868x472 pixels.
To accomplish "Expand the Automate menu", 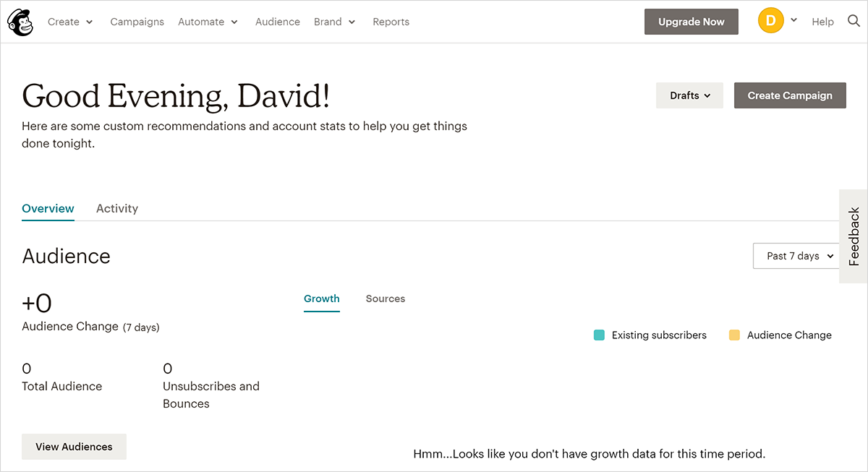I will click(208, 22).
